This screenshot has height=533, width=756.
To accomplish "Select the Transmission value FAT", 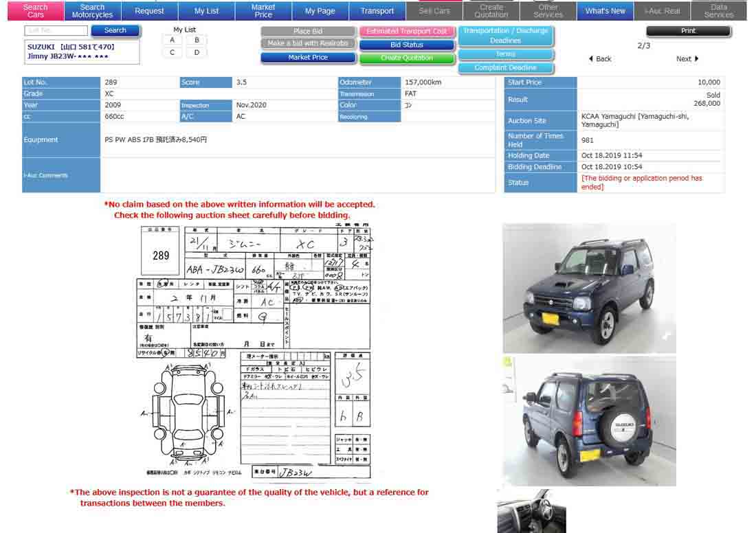I will (x=410, y=94).
